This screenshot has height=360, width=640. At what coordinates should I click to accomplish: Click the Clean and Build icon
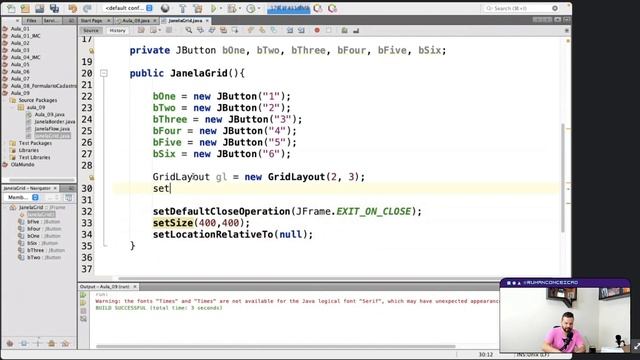(x=198, y=8)
